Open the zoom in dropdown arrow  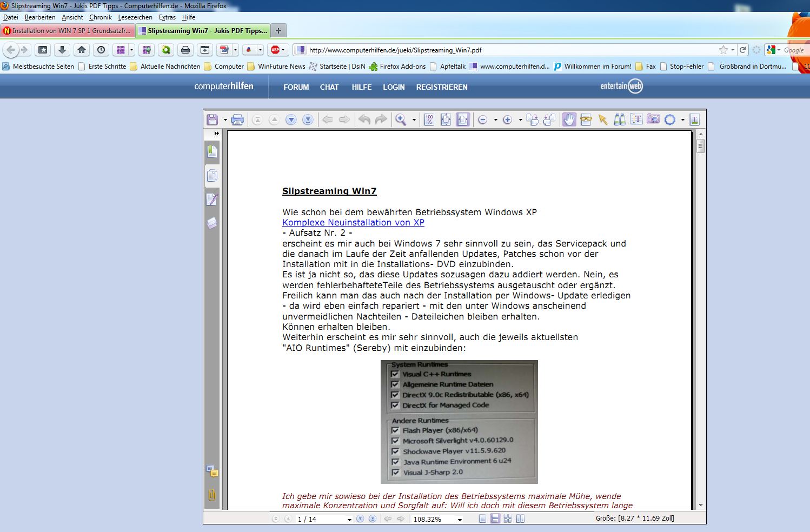(x=520, y=120)
